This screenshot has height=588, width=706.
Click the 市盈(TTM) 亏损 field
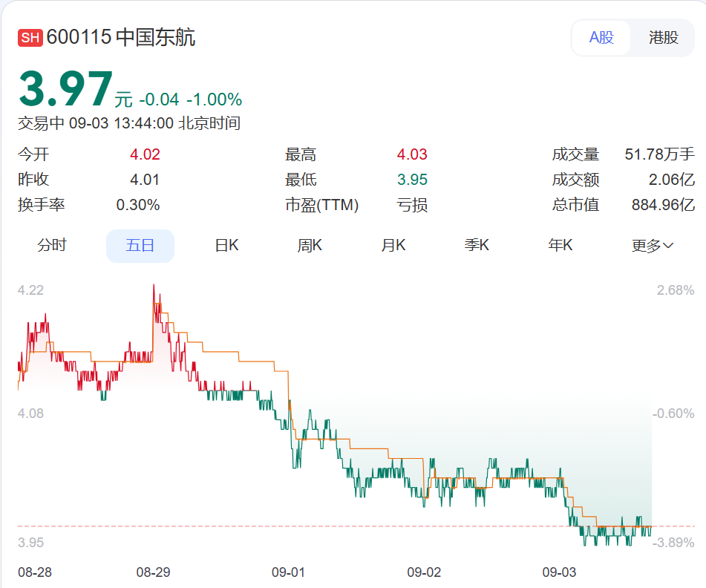(412, 205)
